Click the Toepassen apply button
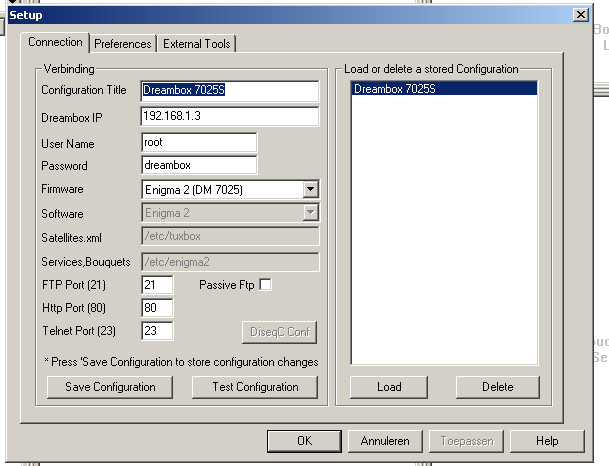This screenshot has height=466, width=609. 466,441
